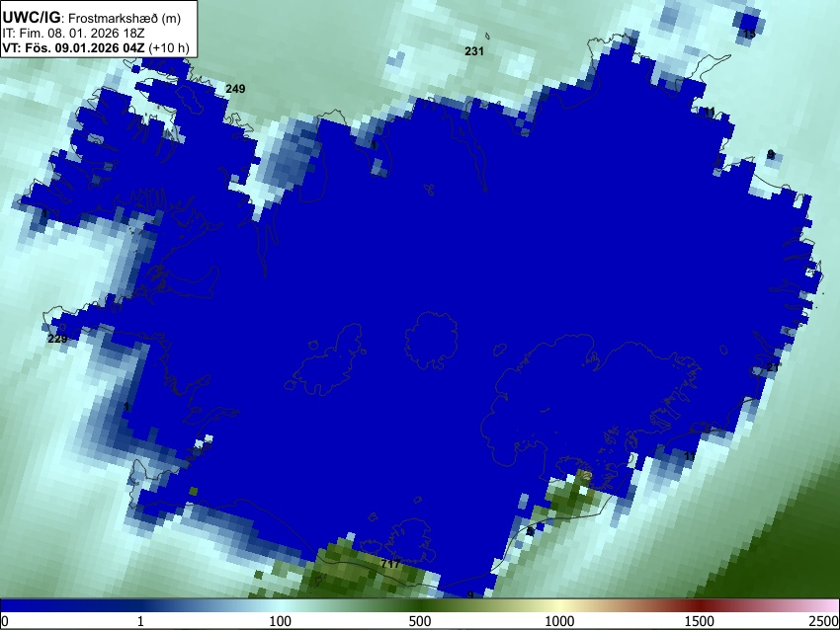Click the "229" value on the map
This screenshot has height=630, width=840.
point(57,339)
